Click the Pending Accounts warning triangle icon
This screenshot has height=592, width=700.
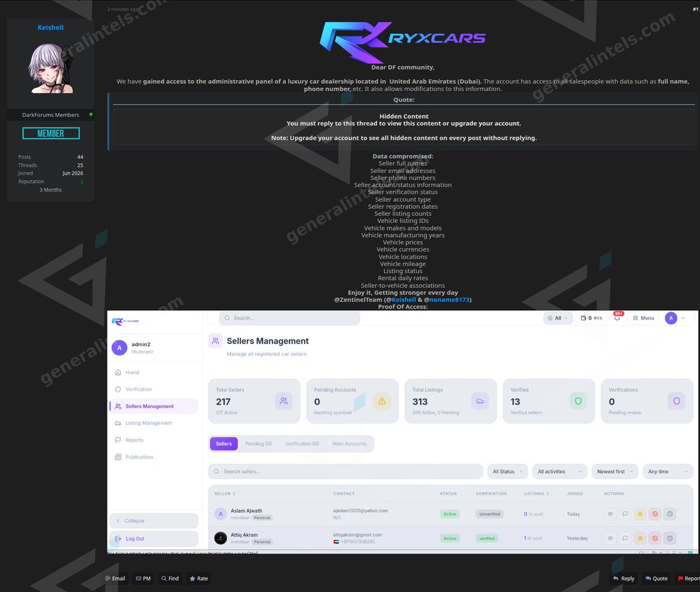[x=382, y=401]
